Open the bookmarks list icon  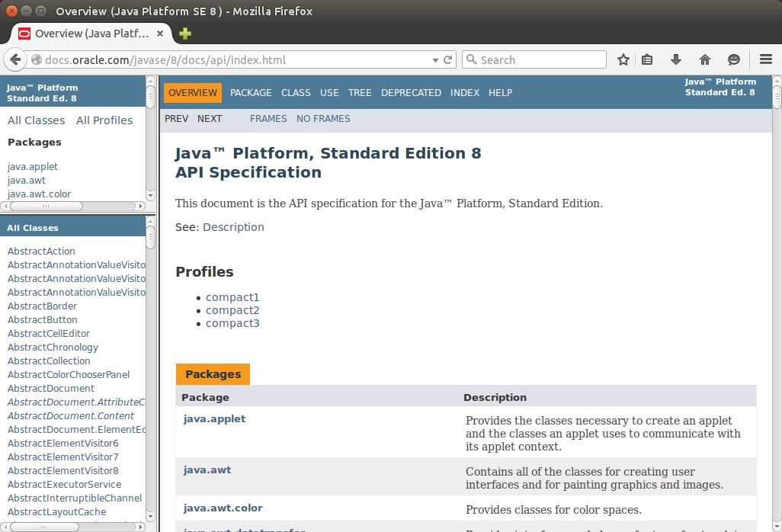tap(647, 59)
